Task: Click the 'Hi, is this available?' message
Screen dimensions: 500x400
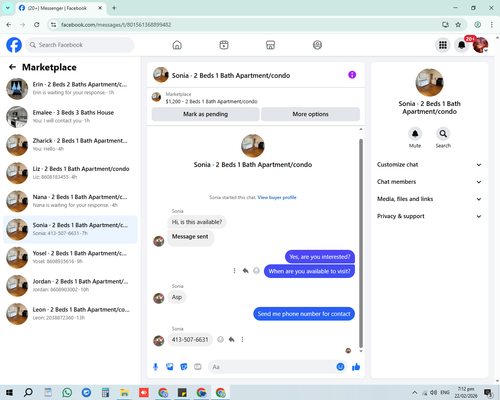Action: [x=197, y=222]
